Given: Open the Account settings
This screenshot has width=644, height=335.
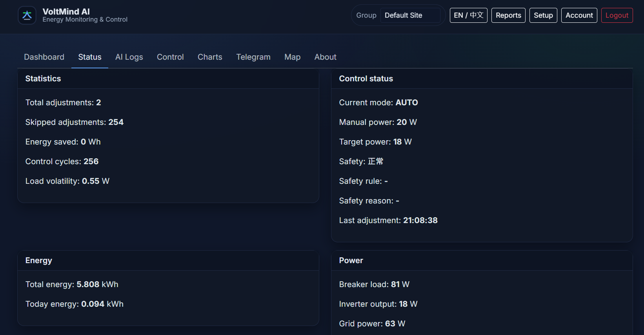Looking at the screenshot, I should pyautogui.click(x=579, y=15).
